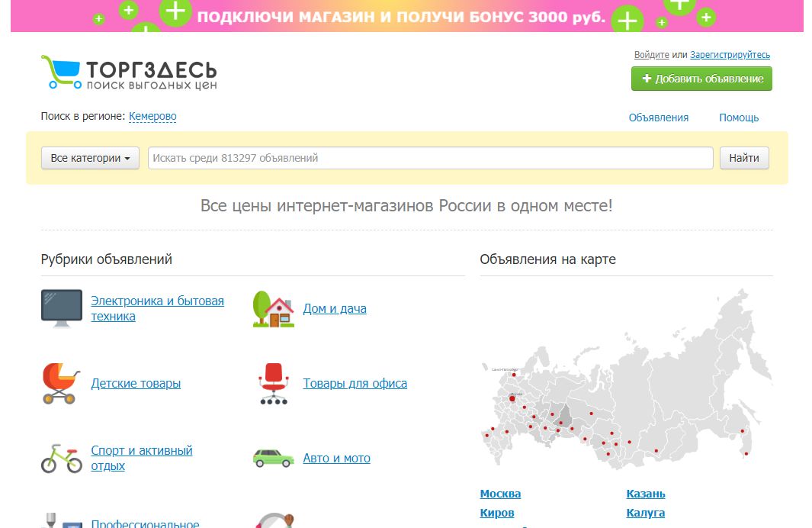The height and width of the screenshot is (528, 812).
Task: Click the house icon next to Дом и дача
Action: [273, 308]
